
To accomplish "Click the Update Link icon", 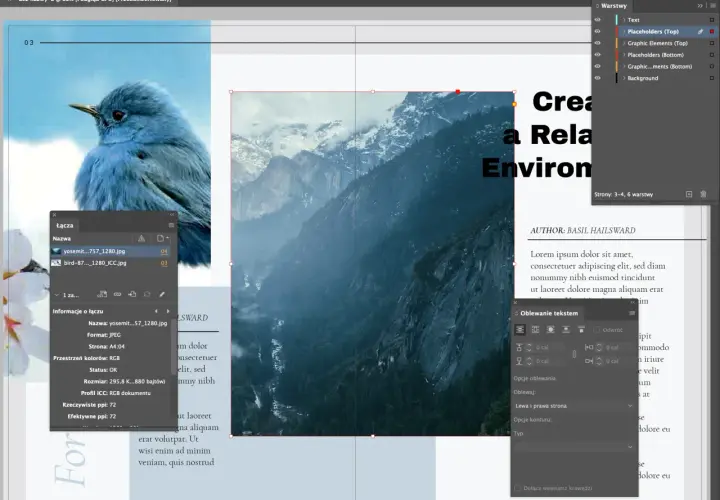I will click(147, 294).
